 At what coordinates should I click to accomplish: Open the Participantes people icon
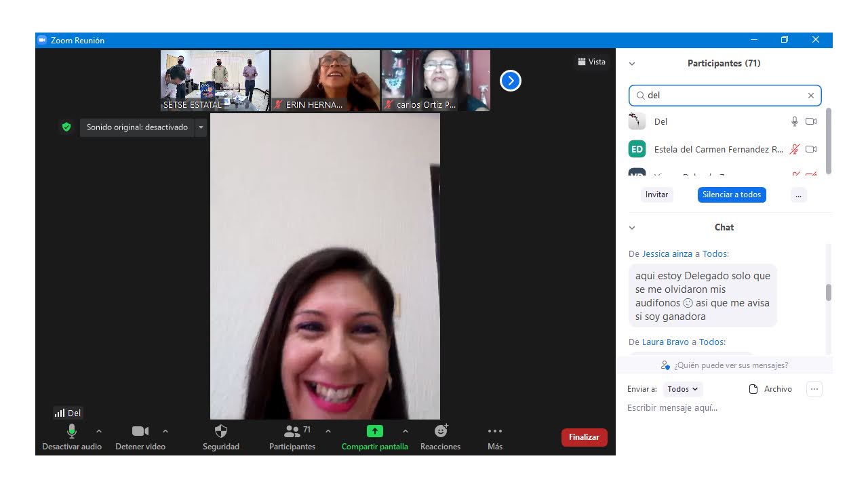point(292,431)
